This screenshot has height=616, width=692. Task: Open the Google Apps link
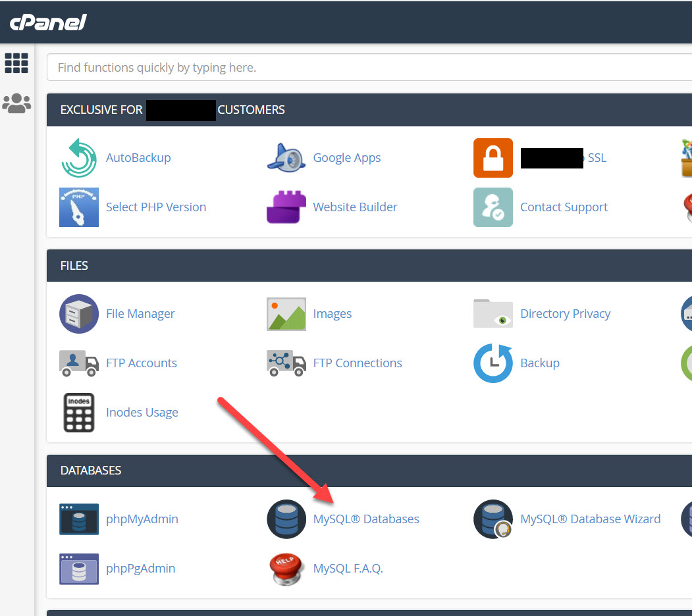(x=347, y=158)
